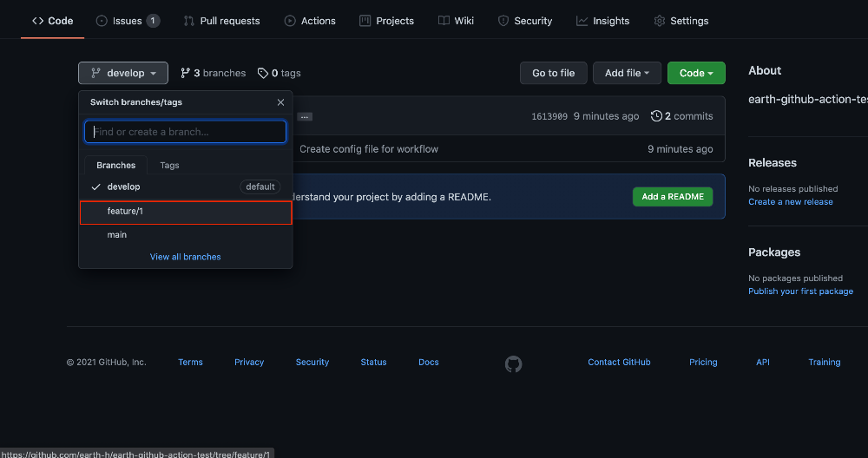Image resolution: width=868 pixels, height=458 pixels.
Task: Click the Go to file button
Action: tap(554, 73)
